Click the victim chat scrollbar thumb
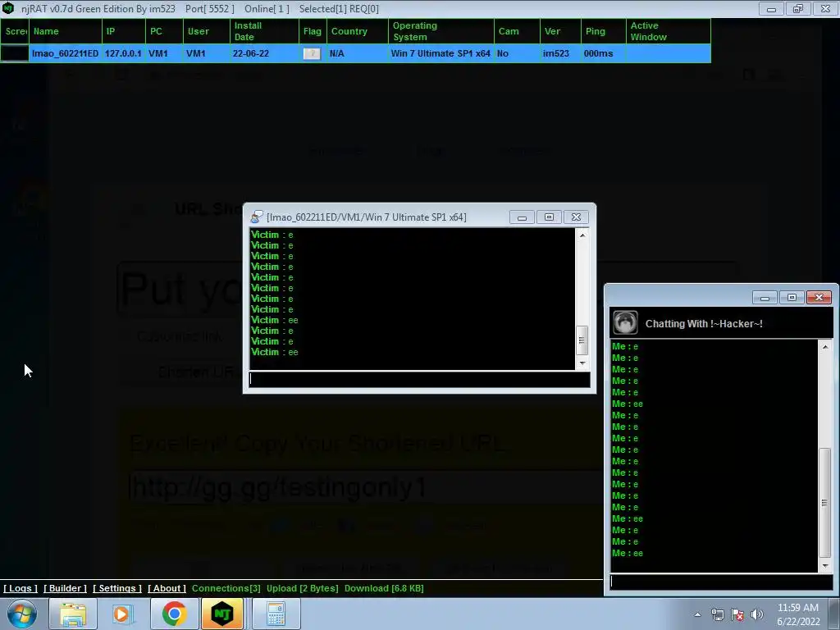This screenshot has height=630, width=840. point(582,340)
